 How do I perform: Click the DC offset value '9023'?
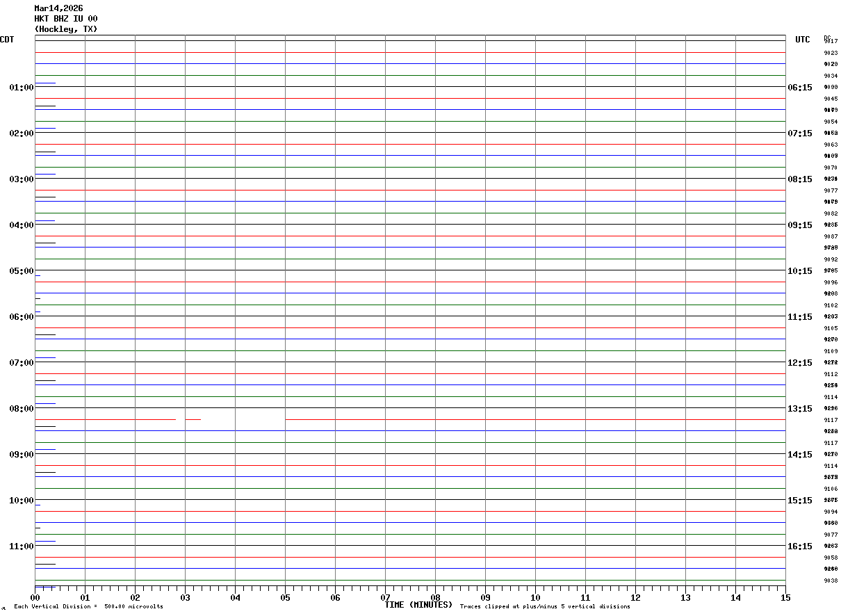830,53
